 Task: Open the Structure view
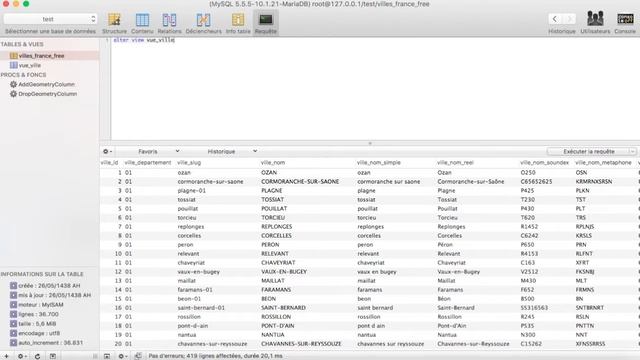point(114,23)
